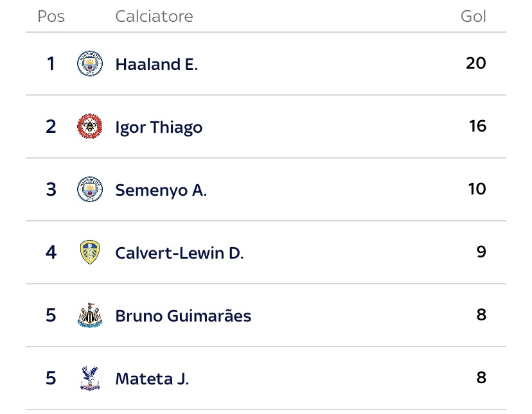The image size is (532, 414).
Task: Click Igor Thiago's 16 goals value
Action: (477, 126)
